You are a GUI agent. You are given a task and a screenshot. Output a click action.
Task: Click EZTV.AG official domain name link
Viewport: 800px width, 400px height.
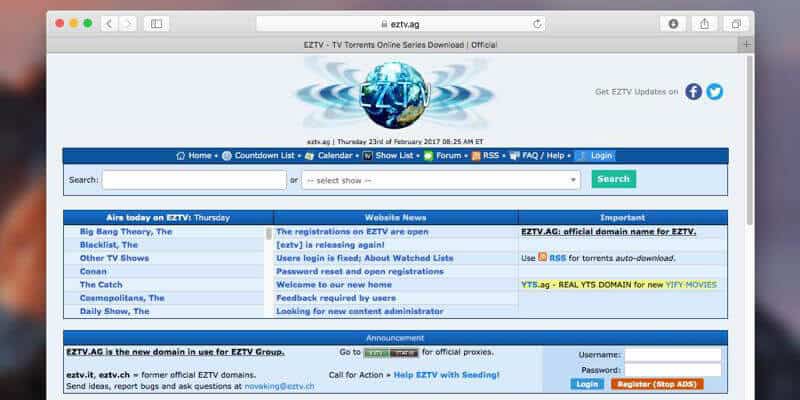608,232
